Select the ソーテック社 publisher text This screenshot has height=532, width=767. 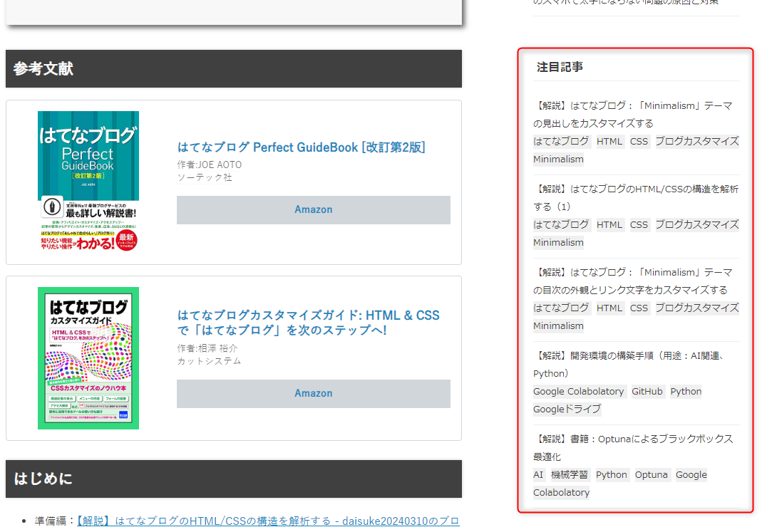tap(205, 177)
